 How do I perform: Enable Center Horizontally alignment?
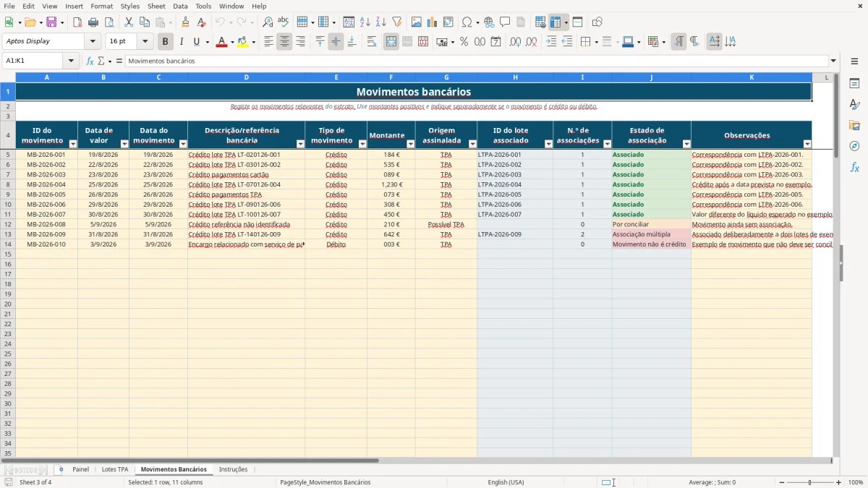pos(284,42)
